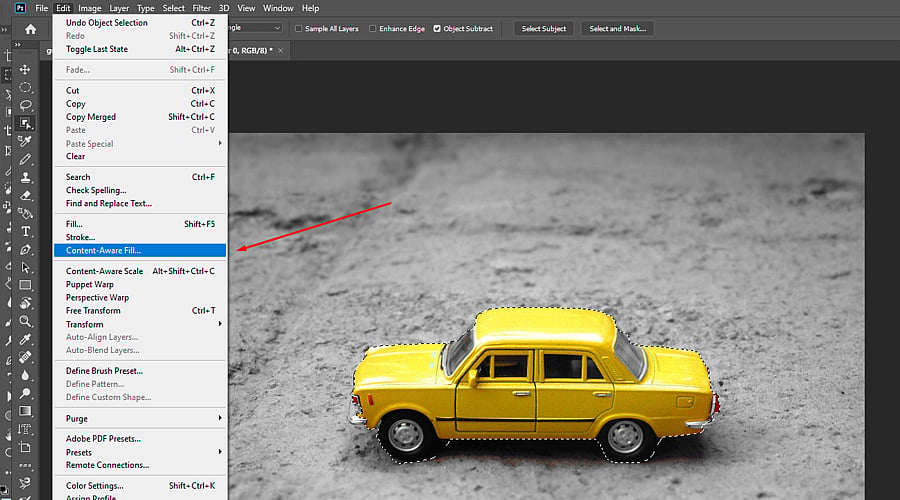Choose Stroke in the Edit menu

[x=140, y=237]
